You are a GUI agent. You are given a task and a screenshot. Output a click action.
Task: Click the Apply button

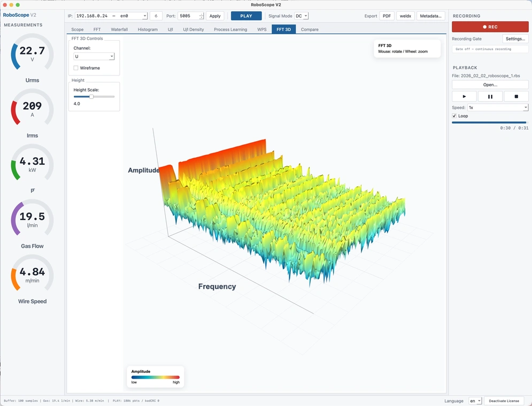tap(215, 16)
